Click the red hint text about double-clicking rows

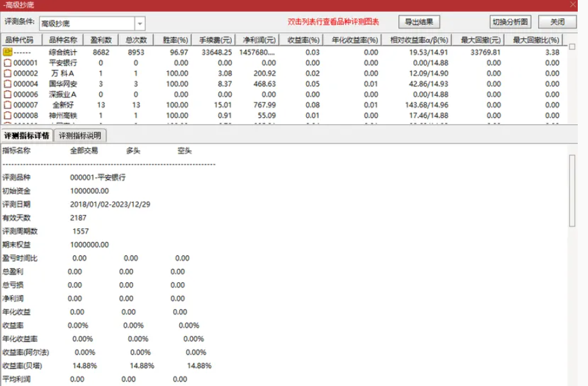[334, 20]
